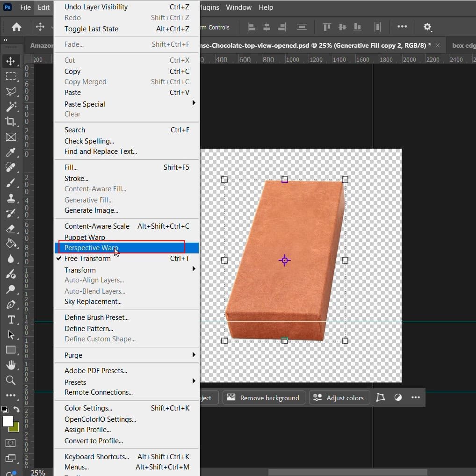The height and width of the screenshot is (476, 476).
Task: Select the Zoom tool
Action: [x=11, y=380]
